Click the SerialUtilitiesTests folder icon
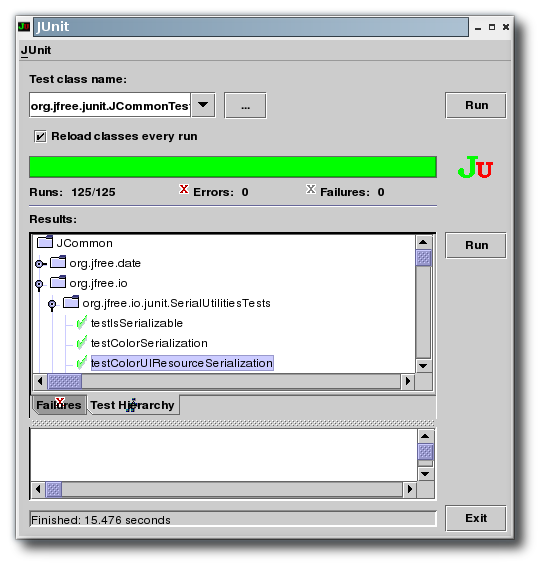 coord(71,302)
